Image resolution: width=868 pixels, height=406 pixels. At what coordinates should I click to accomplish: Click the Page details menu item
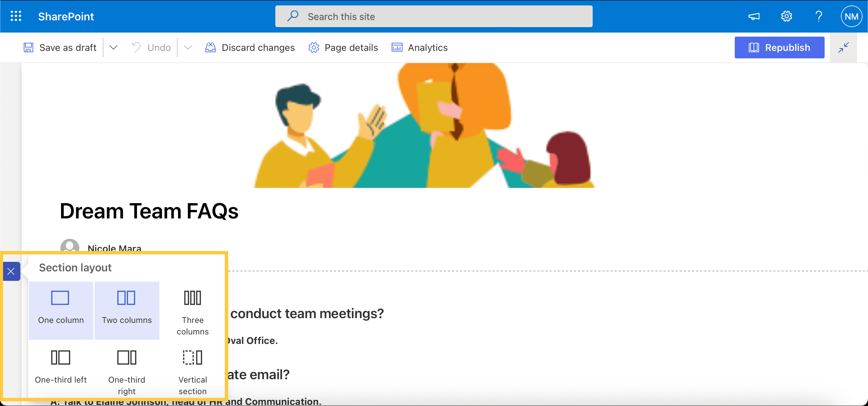click(x=343, y=47)
